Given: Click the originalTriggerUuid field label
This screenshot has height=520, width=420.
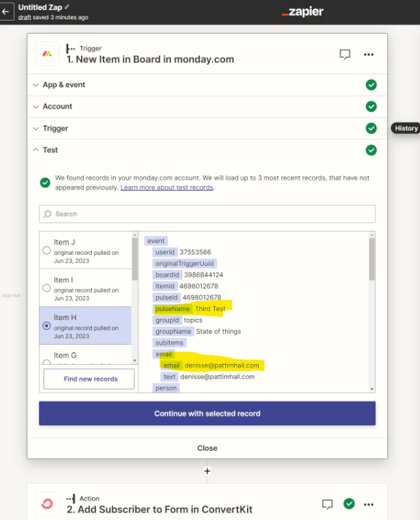Looking at the screenshot, I should 185,263.
